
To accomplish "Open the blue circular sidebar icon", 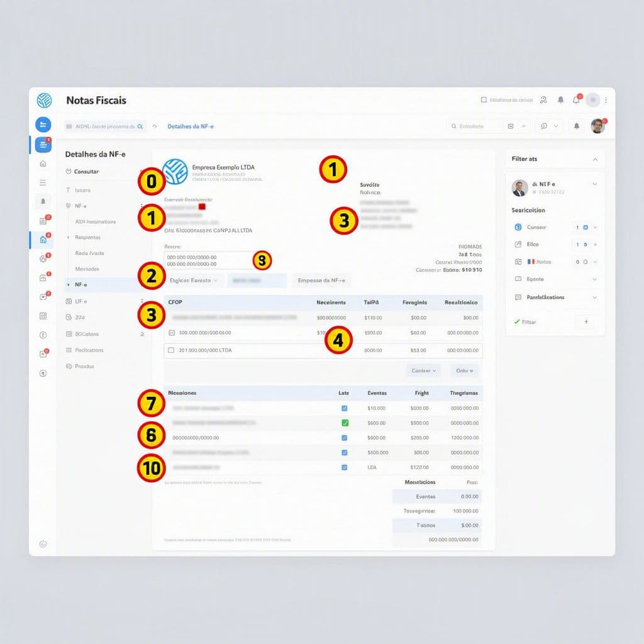I will point(43,125).
